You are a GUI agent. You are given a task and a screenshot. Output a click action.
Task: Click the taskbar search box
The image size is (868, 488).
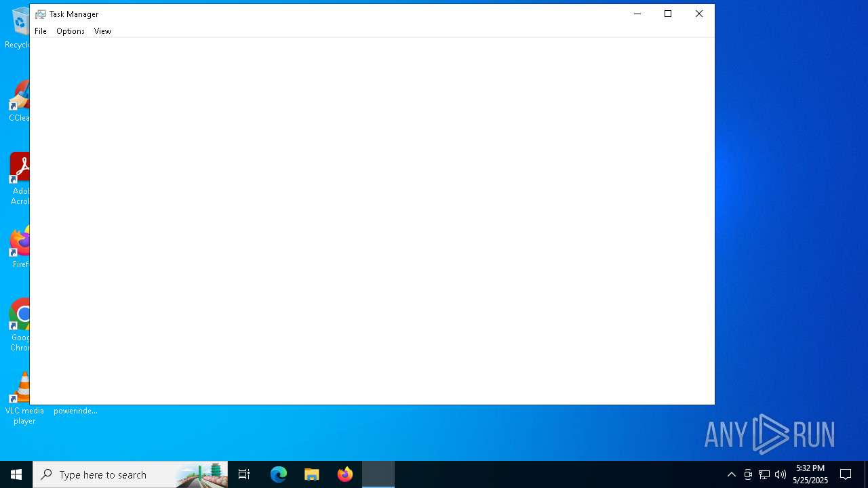[x=130, y=474]
